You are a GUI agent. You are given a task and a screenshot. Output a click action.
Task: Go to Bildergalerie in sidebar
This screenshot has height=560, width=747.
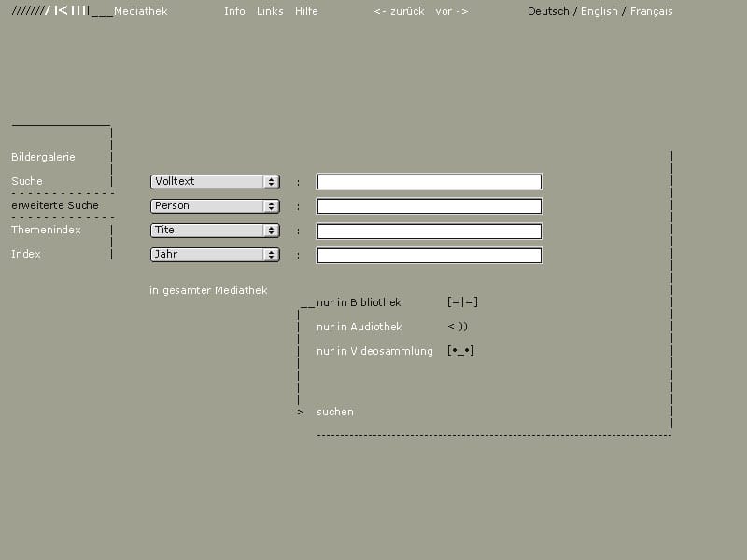[x=43, y=157]
